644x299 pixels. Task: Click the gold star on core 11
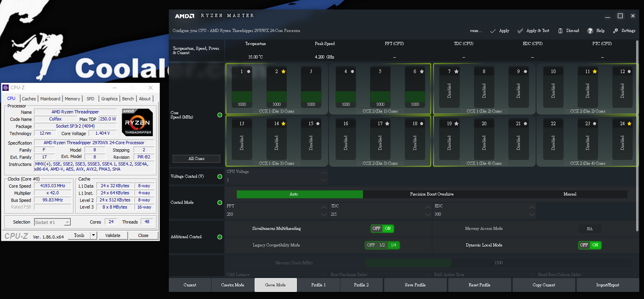pyautogui.click(x=595, y=71)
